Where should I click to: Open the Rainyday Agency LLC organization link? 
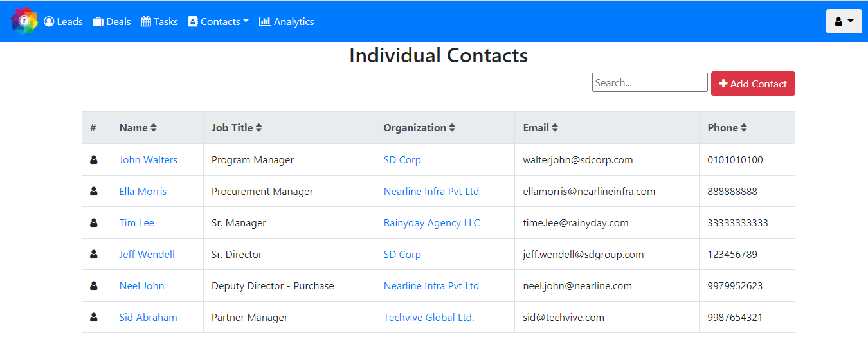[431, 222]
